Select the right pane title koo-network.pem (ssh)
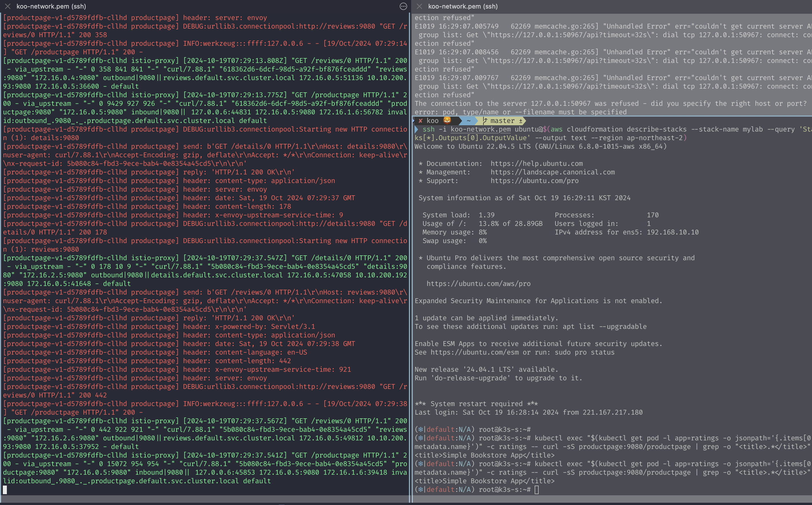 463,6
